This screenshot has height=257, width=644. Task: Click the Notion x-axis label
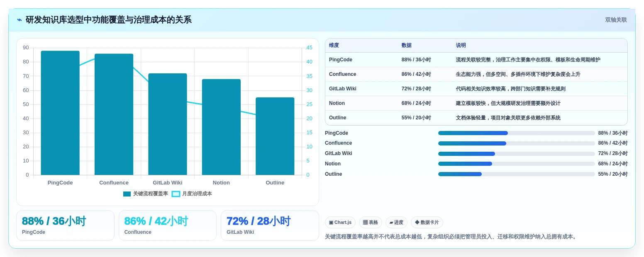click(x=221, y=183)
